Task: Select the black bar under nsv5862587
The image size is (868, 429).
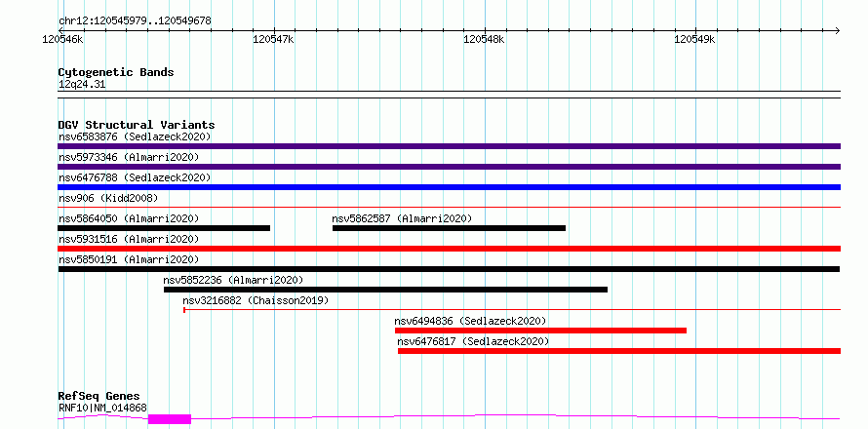Action: (x=449, y=228)
